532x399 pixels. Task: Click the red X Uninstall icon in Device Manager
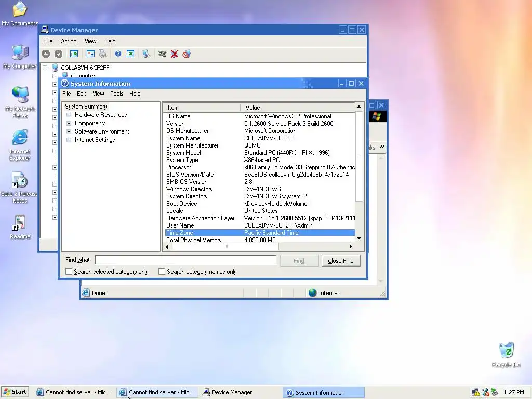pyautogui.click(x=175, y=54)
